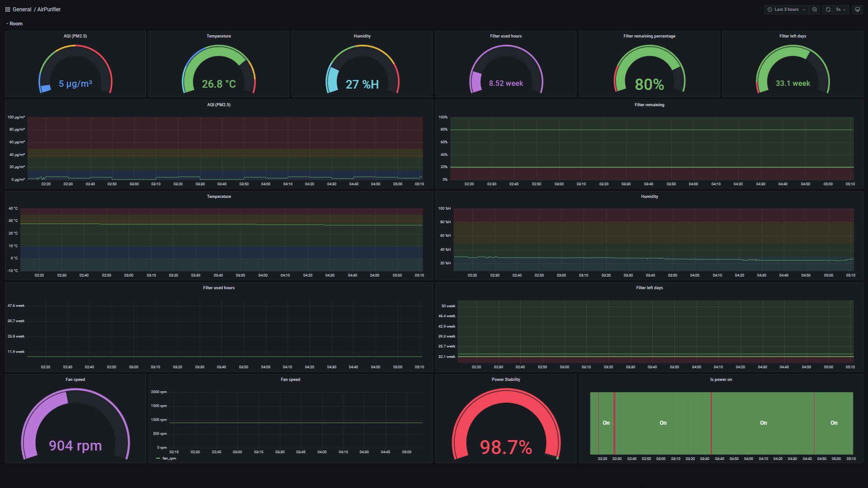Screen dimensions: 868x488
Task: Open the Humidity gauge panel title menu
Action: pos(362,36)
